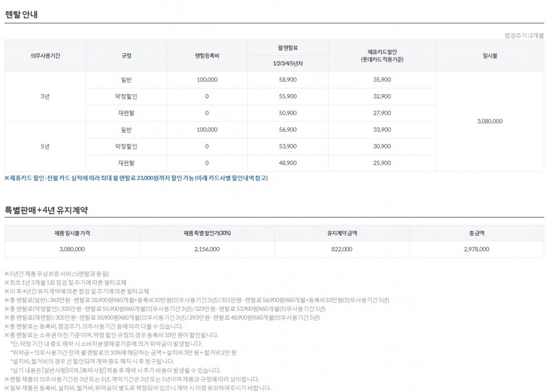Select the 58,900 monthly fee cell
This screenshot has height=392, width=560.
(x=287, y=80)
